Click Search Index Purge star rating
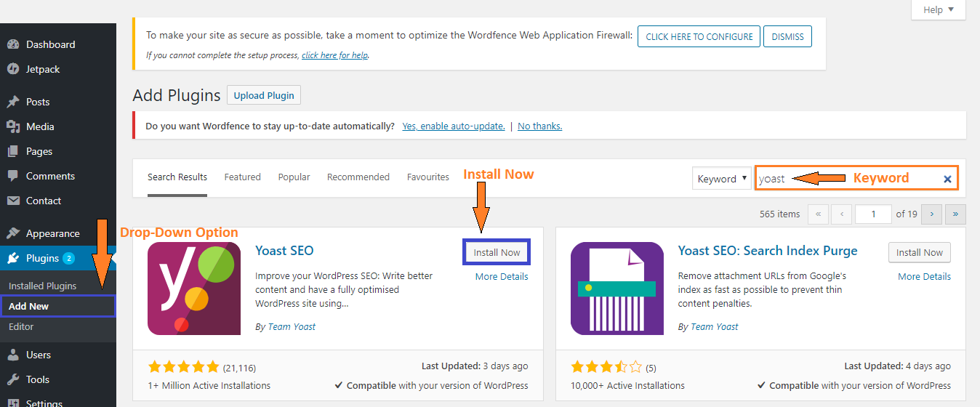 pos(606,367)
